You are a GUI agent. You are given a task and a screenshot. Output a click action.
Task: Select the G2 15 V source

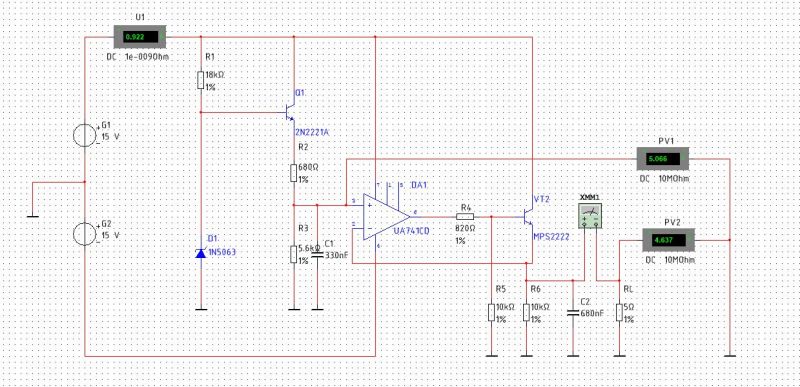(84, 235)
